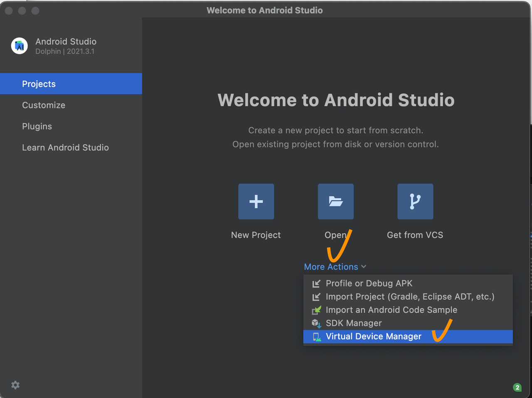The image size is (532, 398).
Task: Click the Get from VCS label
Action: (x=415, y=235)
